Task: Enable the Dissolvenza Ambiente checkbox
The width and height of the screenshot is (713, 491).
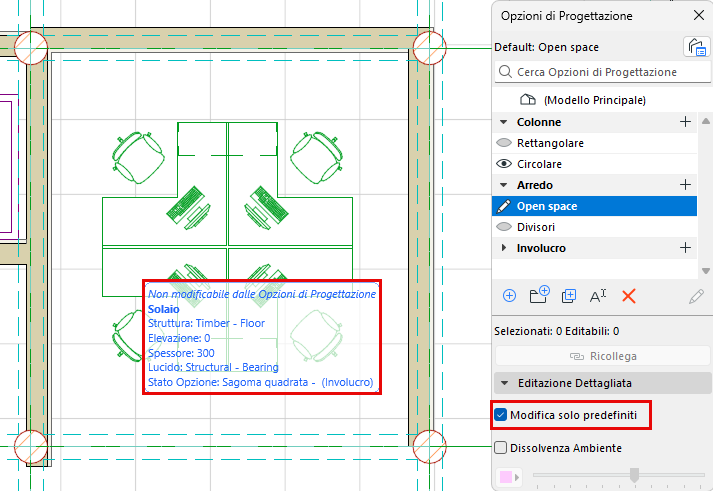Action: tap(501, 448)
